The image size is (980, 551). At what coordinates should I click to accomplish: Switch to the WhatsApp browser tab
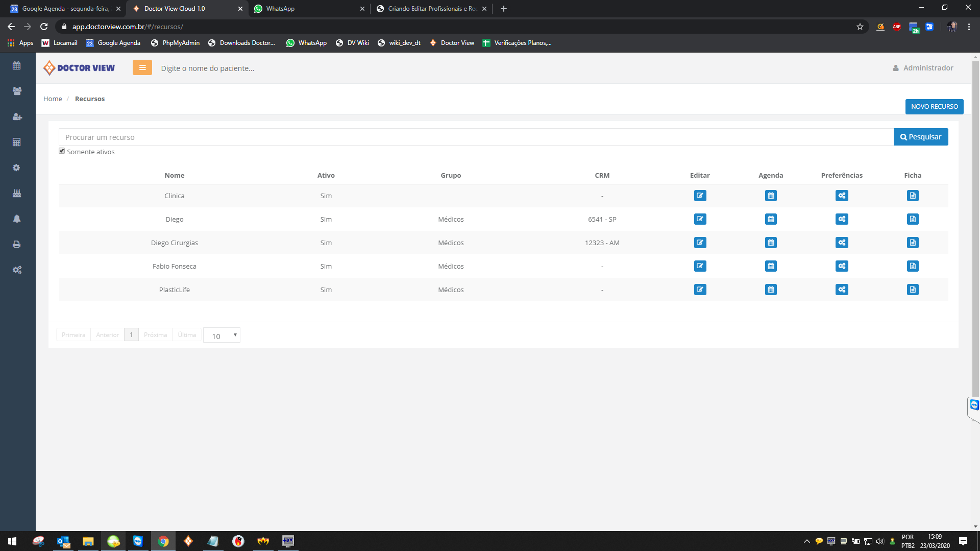pos(309,9)
